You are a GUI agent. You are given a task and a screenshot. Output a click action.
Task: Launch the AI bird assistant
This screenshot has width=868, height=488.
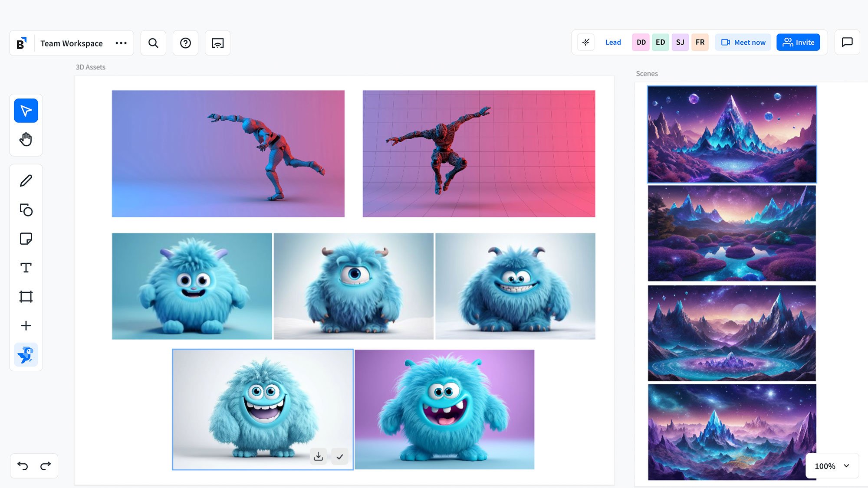(26, 355)
